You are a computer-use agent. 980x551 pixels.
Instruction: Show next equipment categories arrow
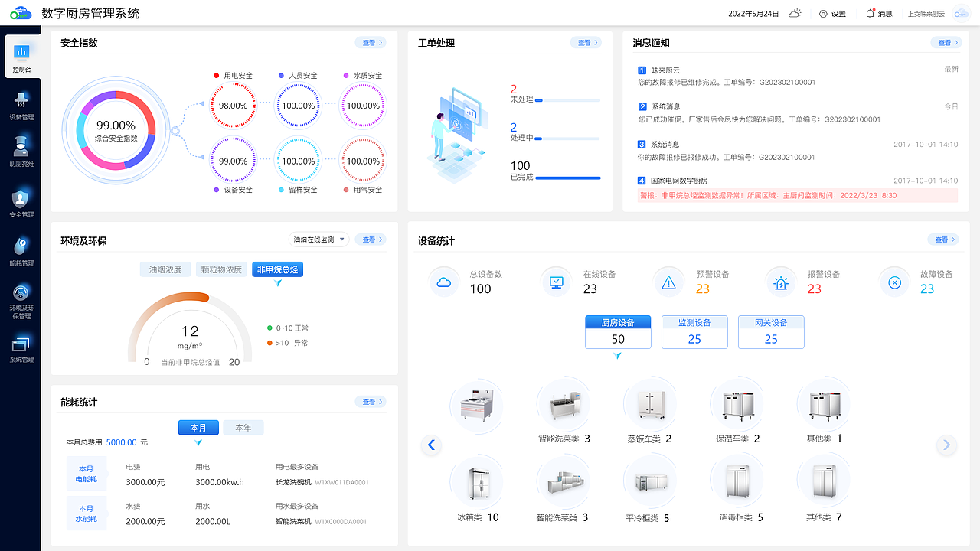947,445
